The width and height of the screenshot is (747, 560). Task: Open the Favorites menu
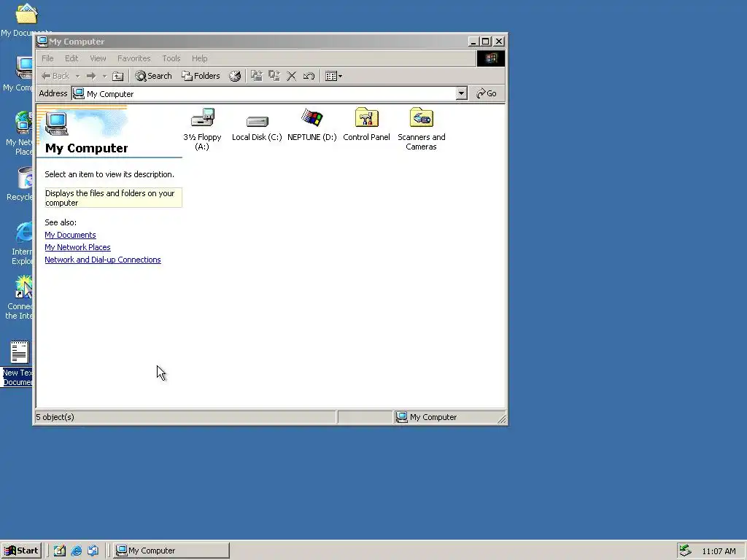134,58
